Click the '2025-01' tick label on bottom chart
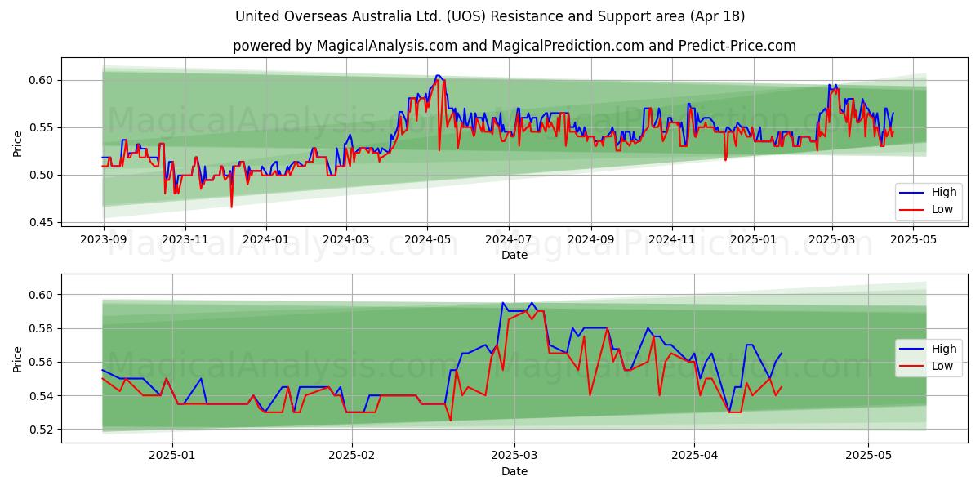 coord(173,457)
